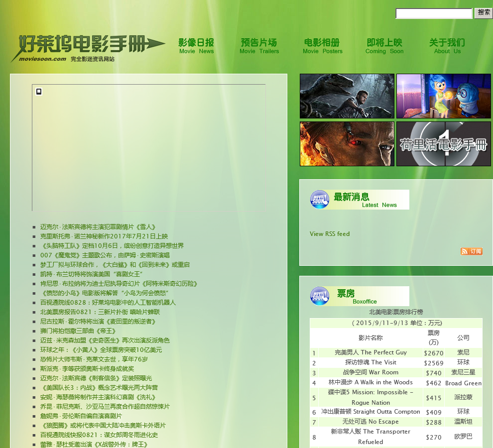Open article 北美票房报告0821

(100, 312)
